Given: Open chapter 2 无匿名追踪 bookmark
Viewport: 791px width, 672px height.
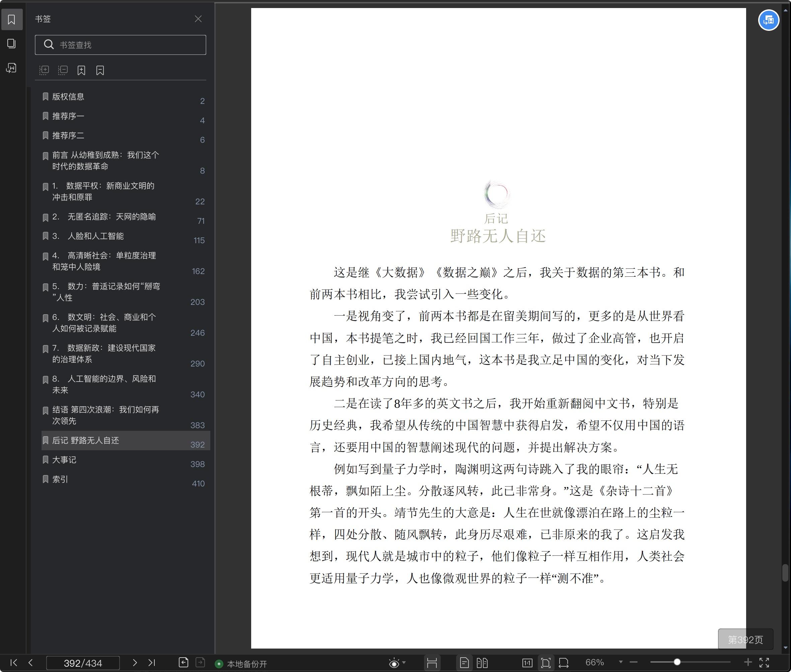Looking at the screenshot, I should pyautogui.click(x=125, y=217).
